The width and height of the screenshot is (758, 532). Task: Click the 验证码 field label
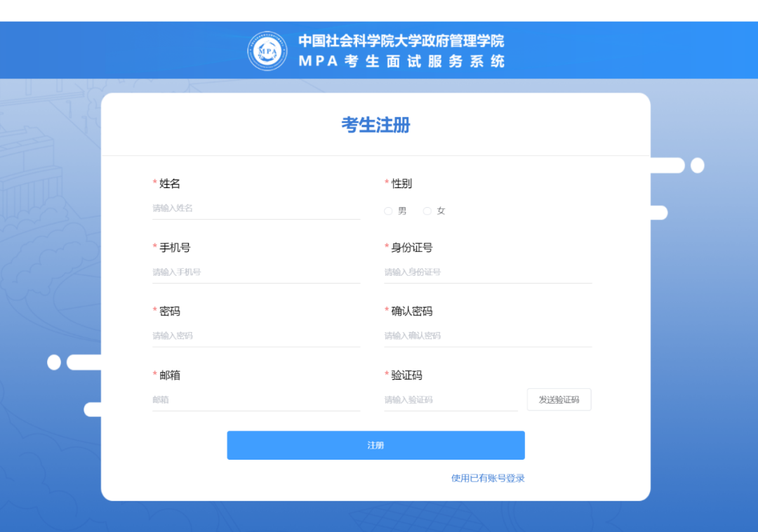pos(406,375)
